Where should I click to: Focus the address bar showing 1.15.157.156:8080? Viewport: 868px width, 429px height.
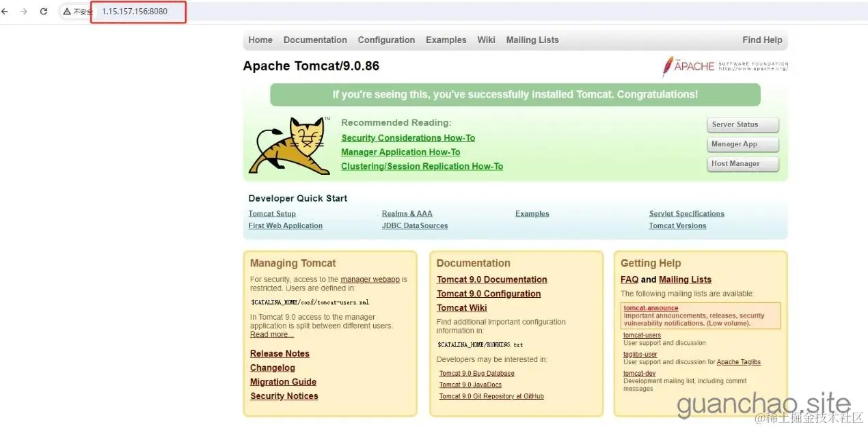click(135, 12)
